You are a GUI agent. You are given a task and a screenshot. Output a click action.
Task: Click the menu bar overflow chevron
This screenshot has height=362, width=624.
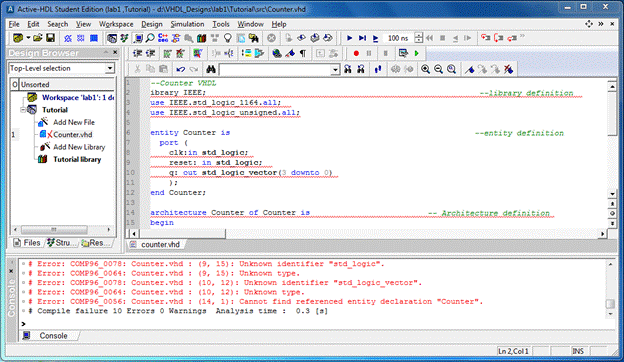pos(601,24)
